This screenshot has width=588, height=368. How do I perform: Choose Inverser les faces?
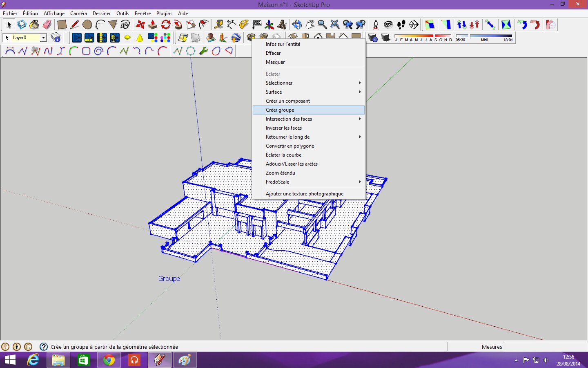[309, 128]
